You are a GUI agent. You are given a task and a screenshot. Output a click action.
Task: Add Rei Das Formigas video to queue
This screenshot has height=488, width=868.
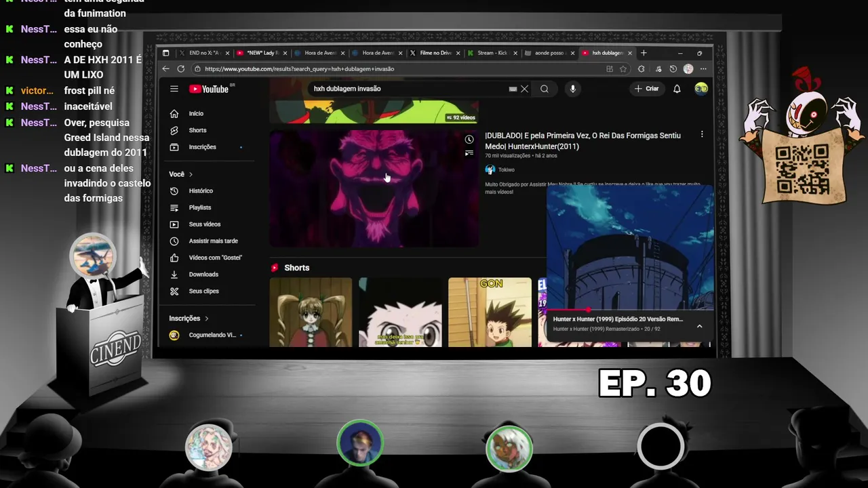(469, 153)
